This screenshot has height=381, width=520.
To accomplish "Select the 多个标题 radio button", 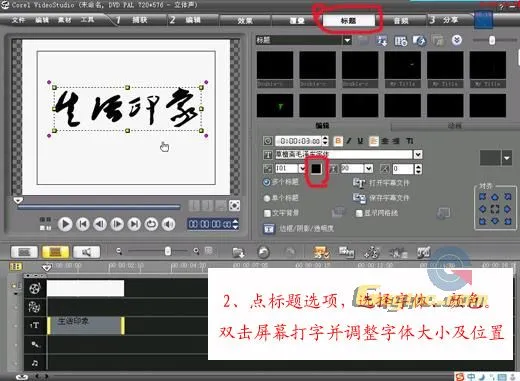I will [x=267, y=182].
